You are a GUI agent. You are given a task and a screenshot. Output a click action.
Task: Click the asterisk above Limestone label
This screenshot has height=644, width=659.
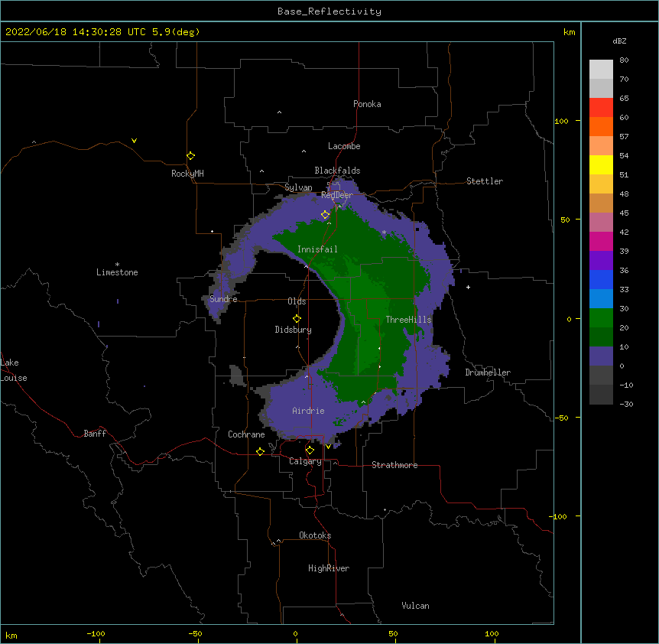pyautogui.click(x=117, y=265)
